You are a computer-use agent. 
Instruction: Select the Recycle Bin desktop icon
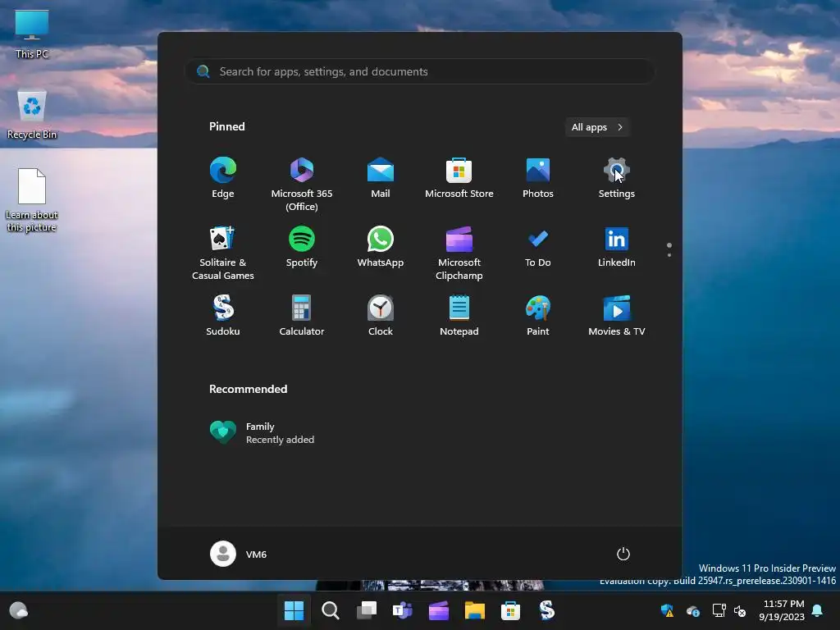(32, 115)
